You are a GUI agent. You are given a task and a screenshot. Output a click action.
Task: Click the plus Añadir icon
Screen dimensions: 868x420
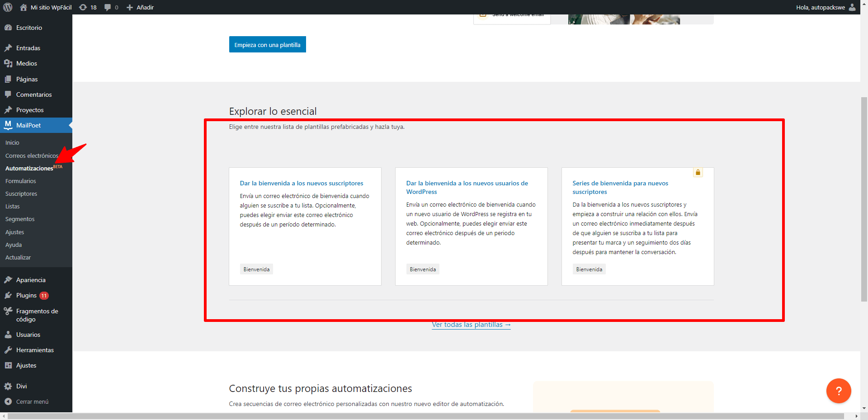pos(130,7)
